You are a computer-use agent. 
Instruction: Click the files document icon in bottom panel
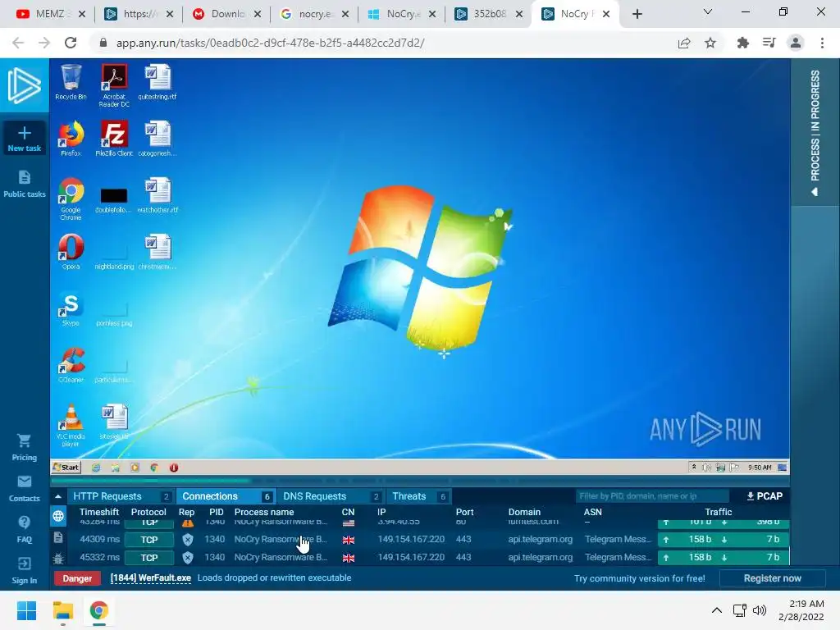pyautogui.click(x=58, y=537)
